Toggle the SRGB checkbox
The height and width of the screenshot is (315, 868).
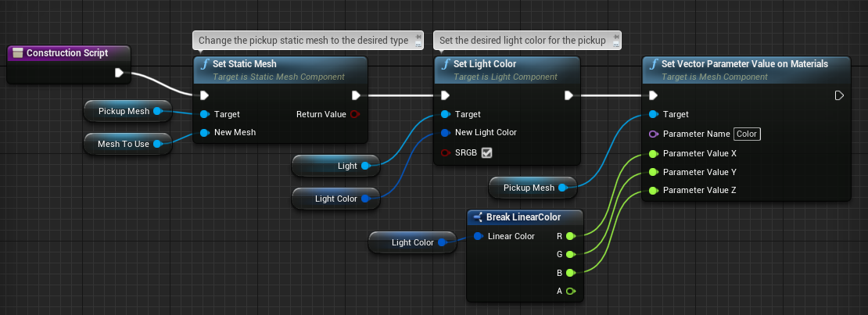pyautogui.click(x=486, y=152)
